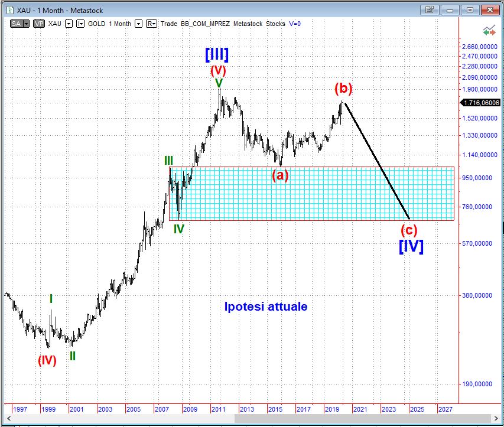Click the 1 Month periodicity label

tap(120, 24)
